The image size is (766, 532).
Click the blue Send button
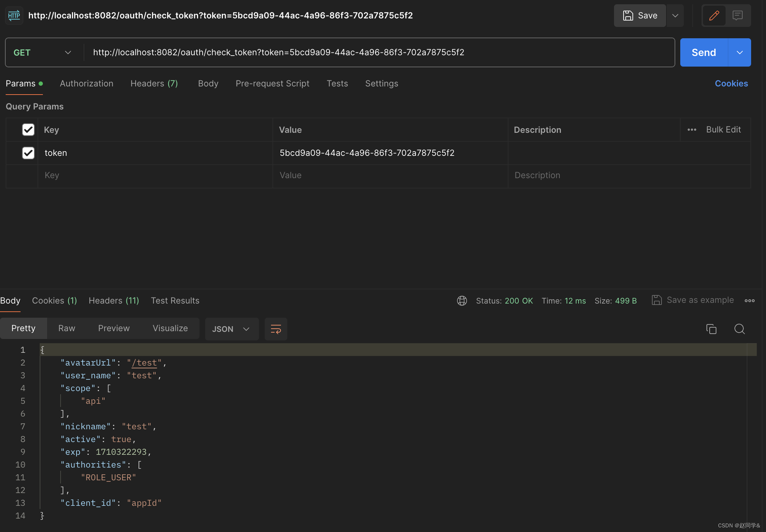(x=704, y=52)
